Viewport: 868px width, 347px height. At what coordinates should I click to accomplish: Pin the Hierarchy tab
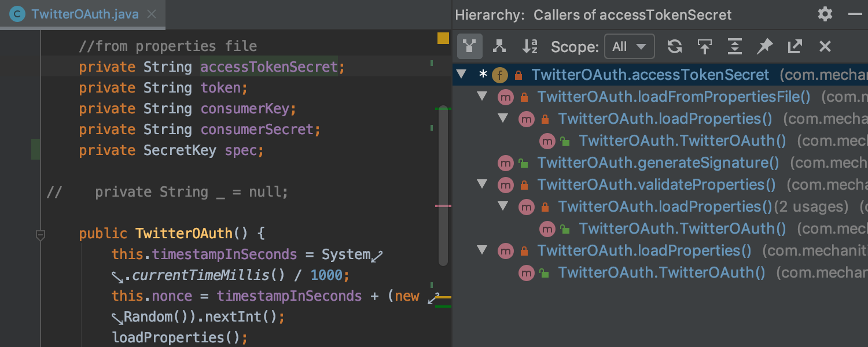coord(764,46)
